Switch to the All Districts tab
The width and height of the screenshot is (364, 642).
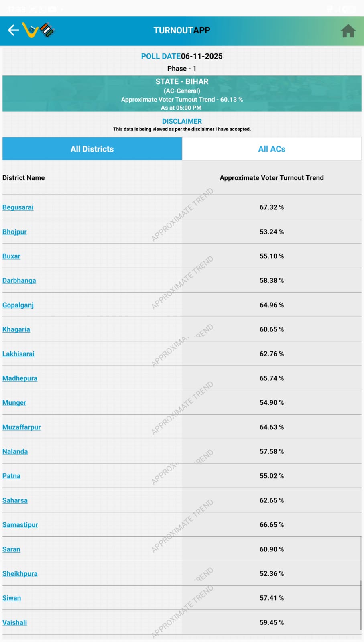(92, 149)
